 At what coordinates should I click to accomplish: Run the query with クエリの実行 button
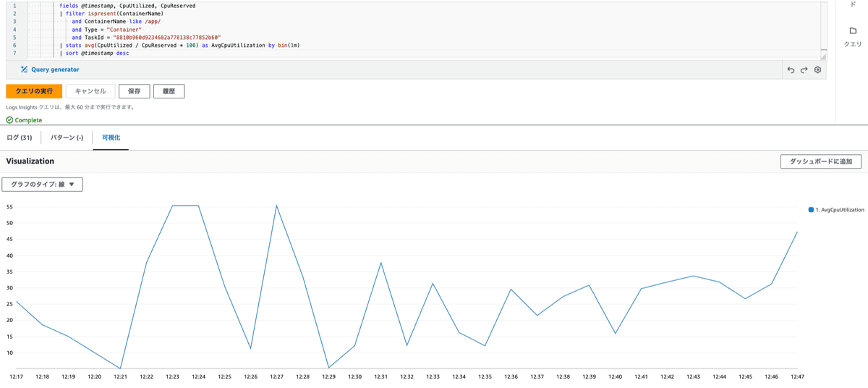pos(34,91)
